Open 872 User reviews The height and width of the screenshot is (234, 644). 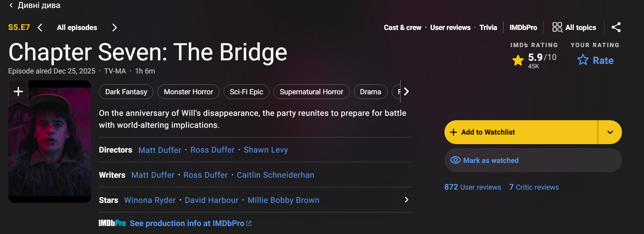pyautogui.click(x=473, y=187)
